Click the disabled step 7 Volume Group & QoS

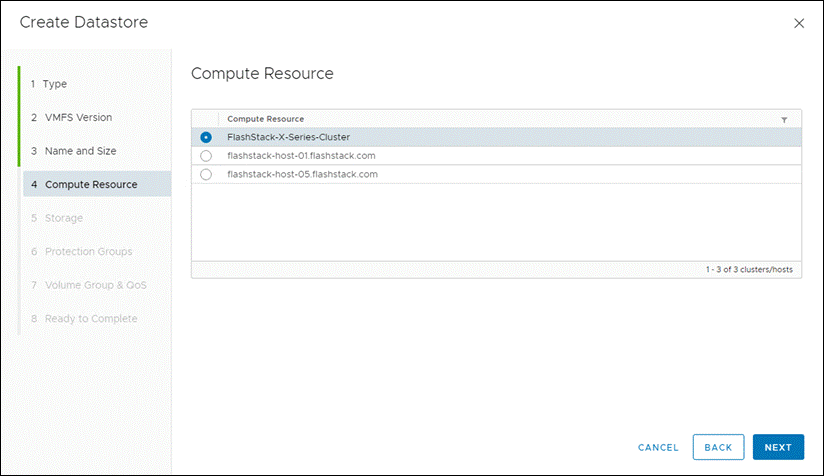[x=89, y=285]
